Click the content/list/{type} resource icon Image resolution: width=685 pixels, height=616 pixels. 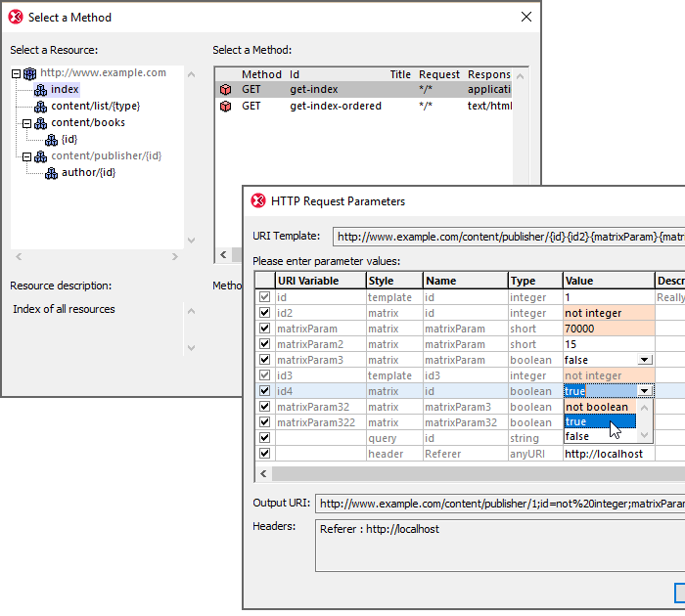point(40,107)
